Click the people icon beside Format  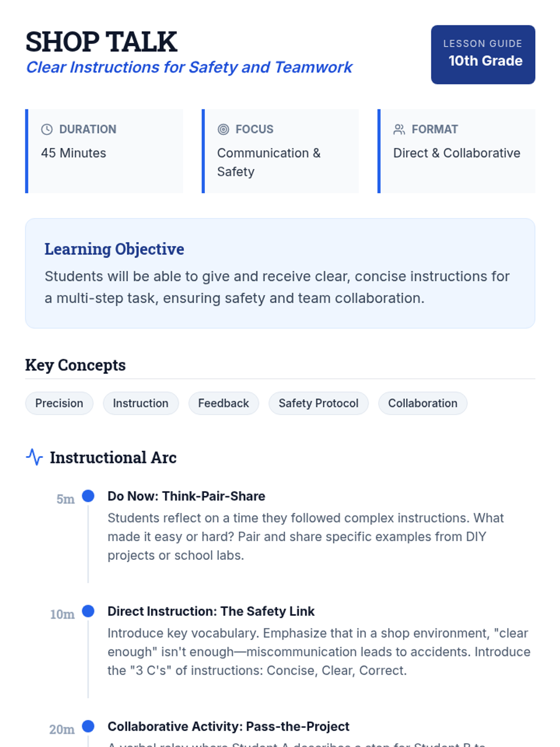tap(399, 129)
